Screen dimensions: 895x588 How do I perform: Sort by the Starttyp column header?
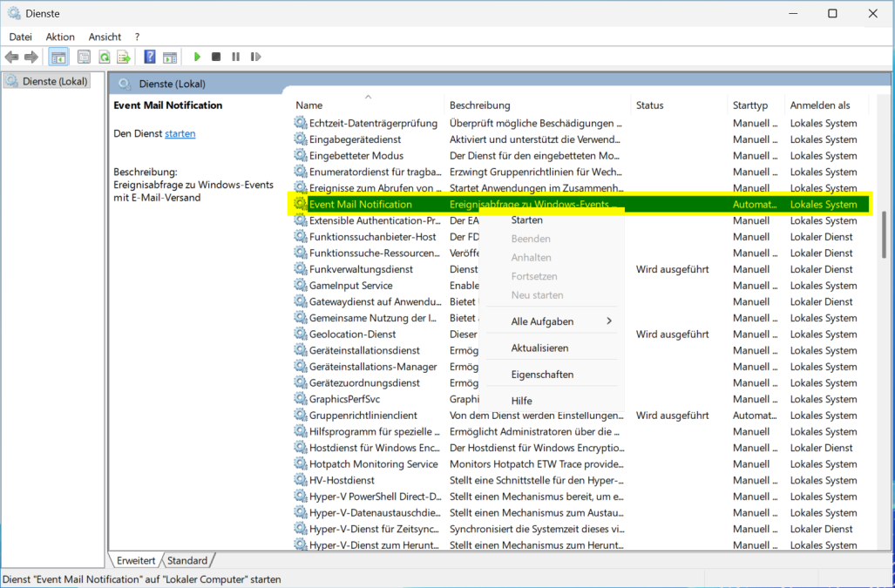point(756,105)
